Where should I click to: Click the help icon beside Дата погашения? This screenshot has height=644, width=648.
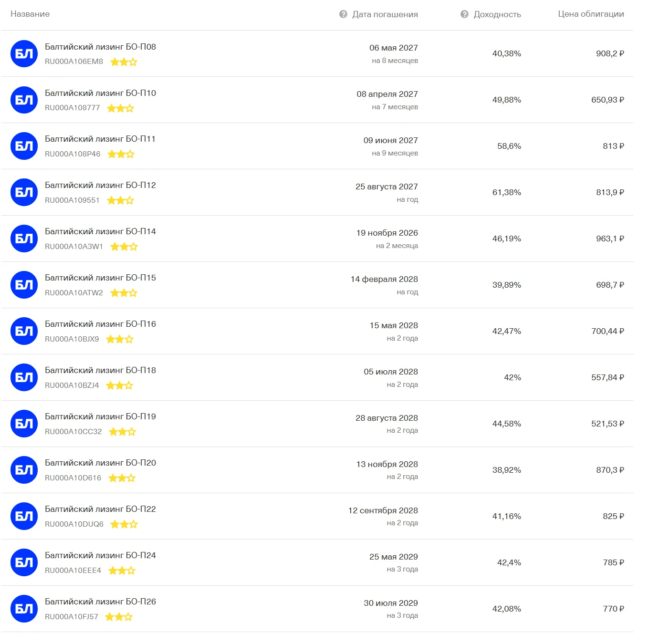pos(343,14)
